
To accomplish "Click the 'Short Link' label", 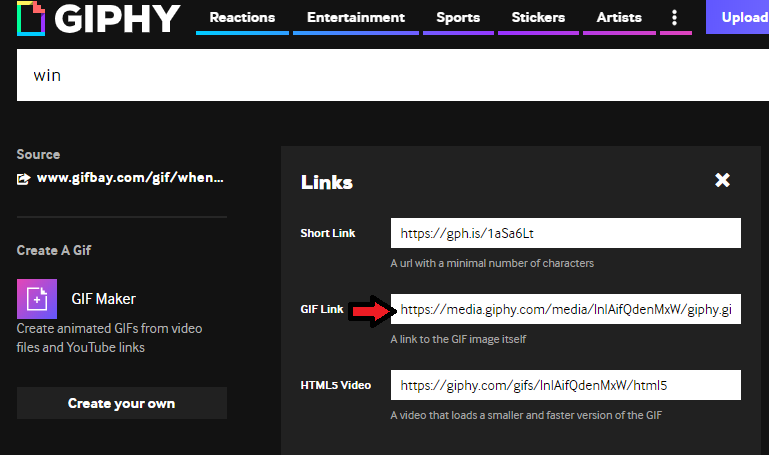I will (x=328, y=233).
